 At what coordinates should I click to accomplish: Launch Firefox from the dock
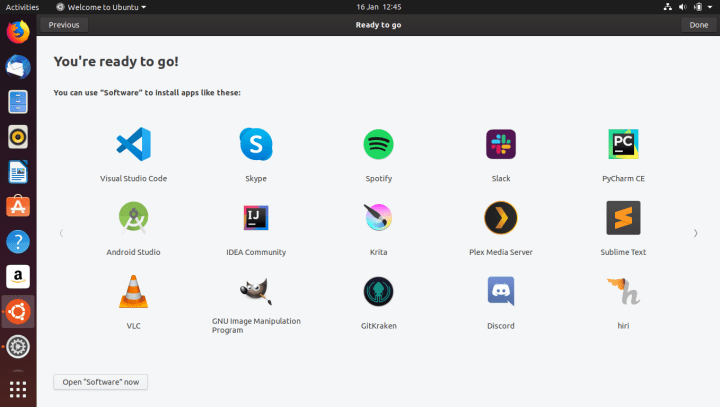[18, 32]
